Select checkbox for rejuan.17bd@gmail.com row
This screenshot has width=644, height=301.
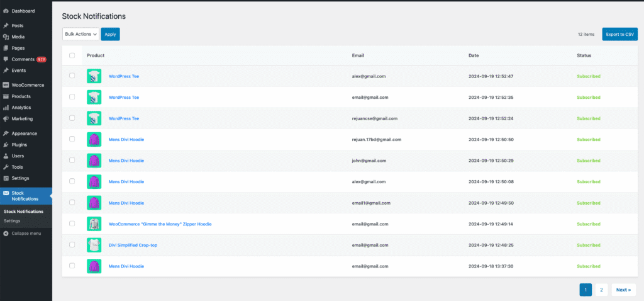tap(72, 139)
